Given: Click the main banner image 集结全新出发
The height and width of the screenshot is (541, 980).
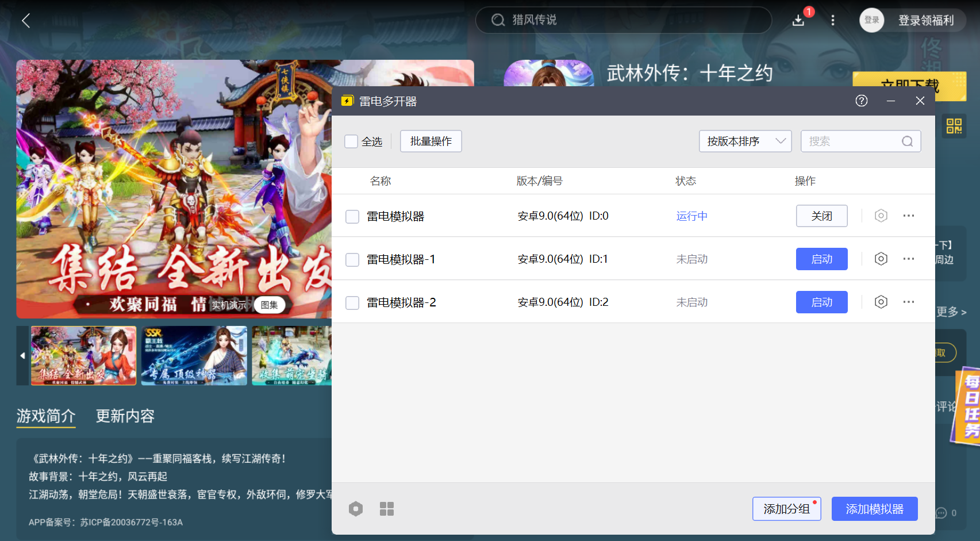Looking at the screenshot, I should click(174, 189).
